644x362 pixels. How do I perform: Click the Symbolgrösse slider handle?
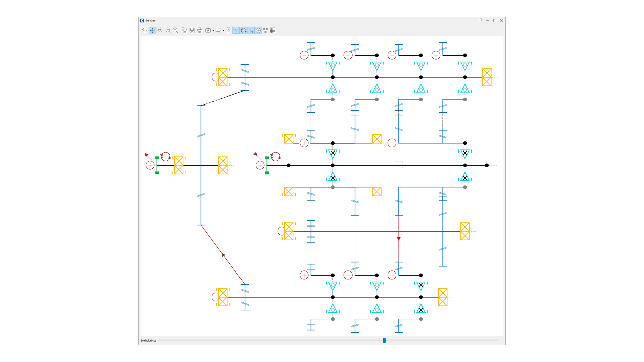pyautogui.click(x=384, y=340)
